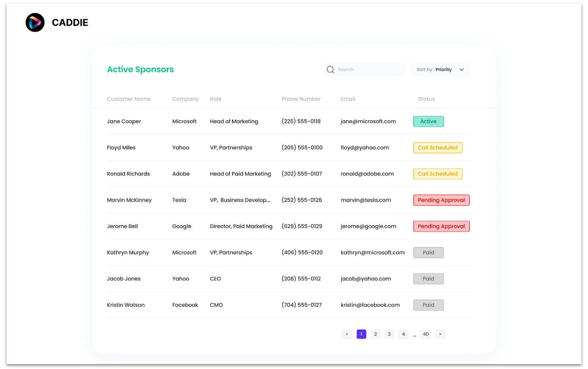Image resolution: width=588 pixels, height=369 pixels.
Task: Click the CEO role cell
Action: 215,279
